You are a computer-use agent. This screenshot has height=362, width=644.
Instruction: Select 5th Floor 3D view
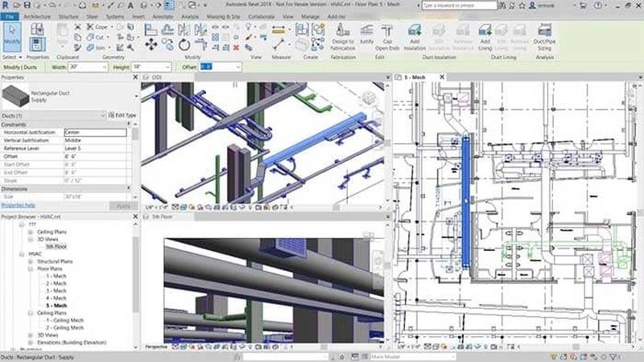[56, 247]
